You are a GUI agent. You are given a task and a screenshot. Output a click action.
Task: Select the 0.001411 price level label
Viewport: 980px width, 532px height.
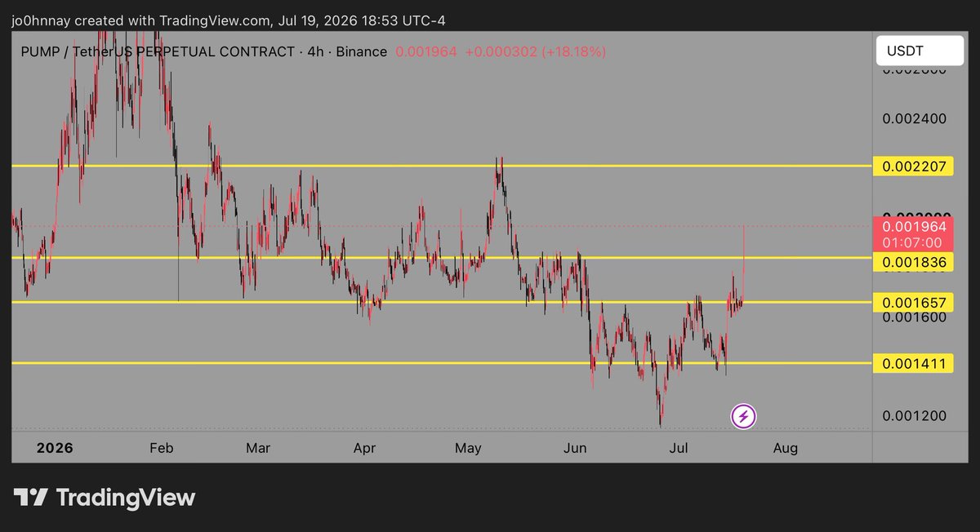914,362
